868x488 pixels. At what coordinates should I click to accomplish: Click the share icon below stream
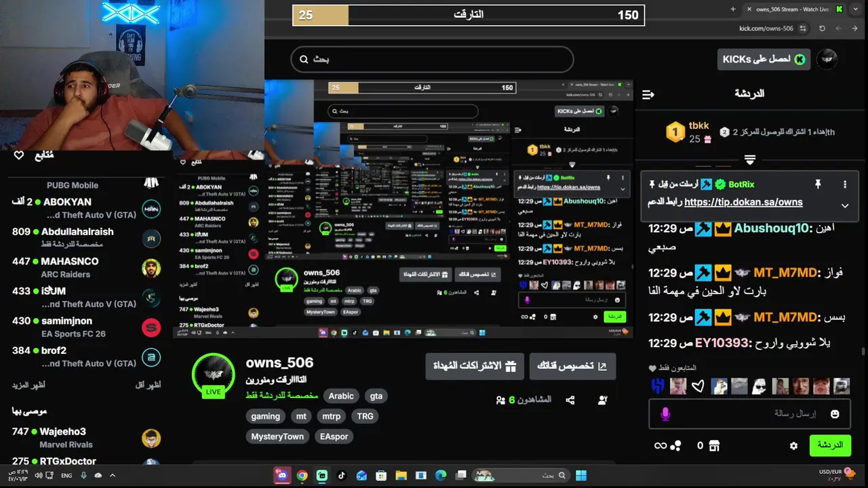click(570, 401)
